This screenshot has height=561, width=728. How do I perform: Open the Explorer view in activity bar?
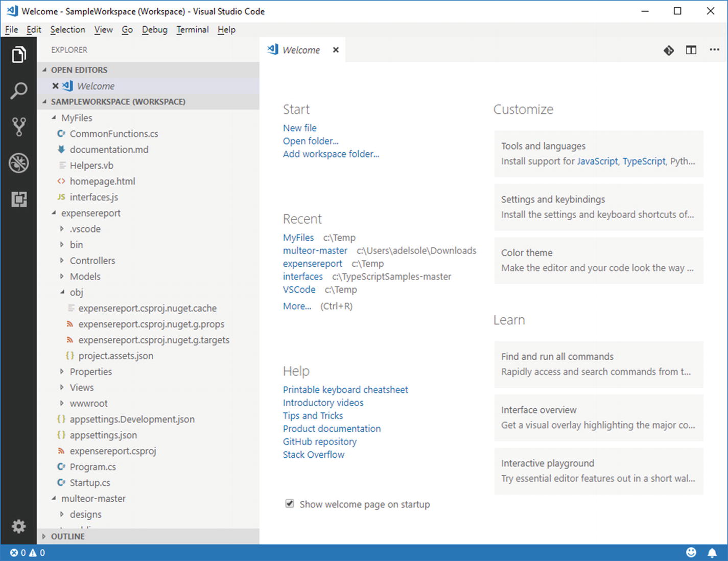coord(19,54)
